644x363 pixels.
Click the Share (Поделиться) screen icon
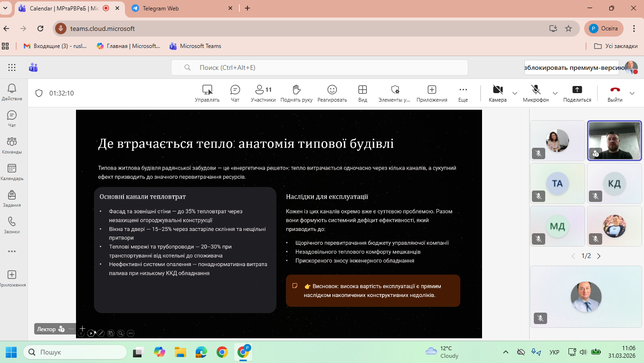pyautogui.click(x=577, y=93)
